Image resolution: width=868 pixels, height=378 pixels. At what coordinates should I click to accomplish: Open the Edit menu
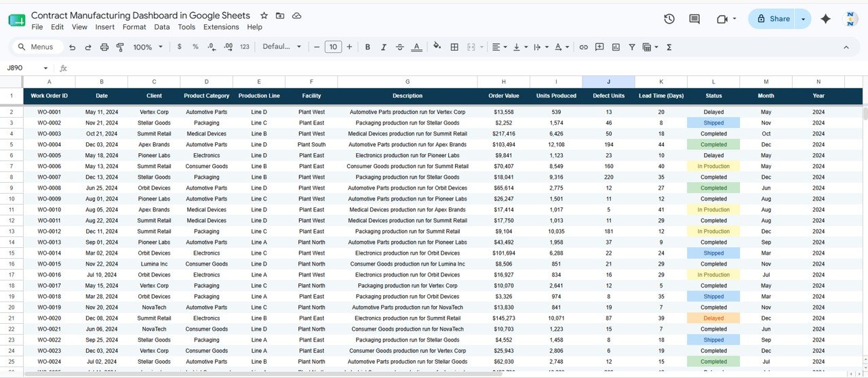[x=57, y=27]
